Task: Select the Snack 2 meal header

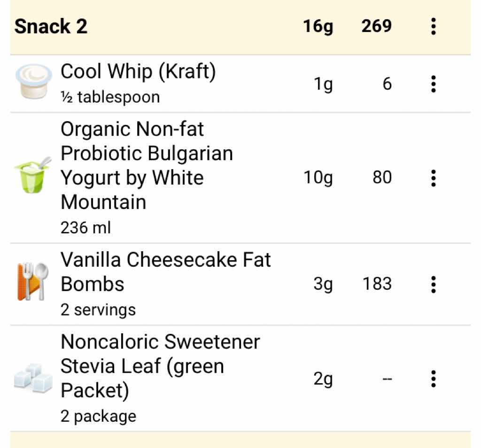Action: (x=51, y=26)
